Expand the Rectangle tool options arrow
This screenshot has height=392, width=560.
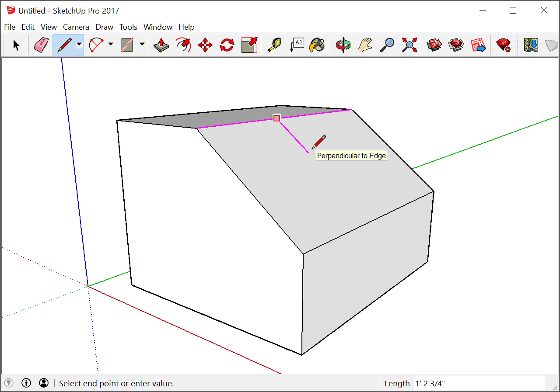[x=142, y=45]
